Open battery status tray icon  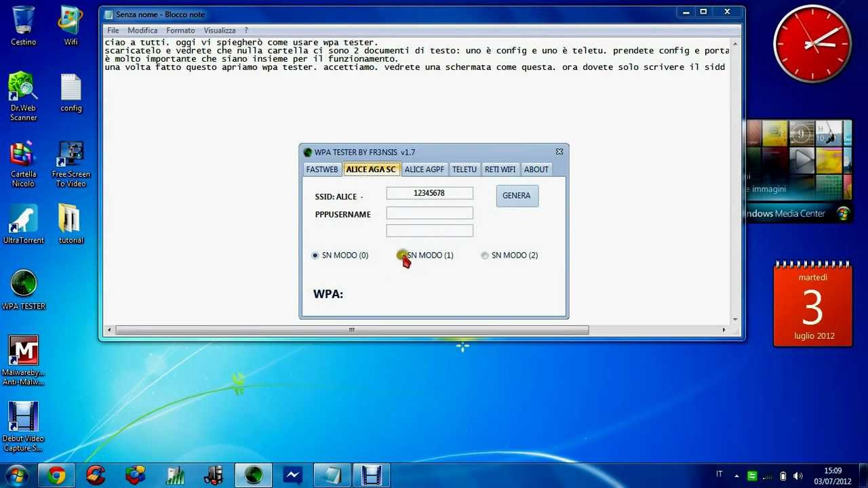click(x=783, y=476)
